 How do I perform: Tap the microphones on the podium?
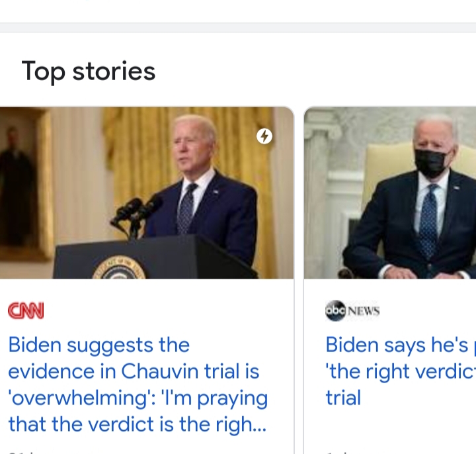(136, 210)
